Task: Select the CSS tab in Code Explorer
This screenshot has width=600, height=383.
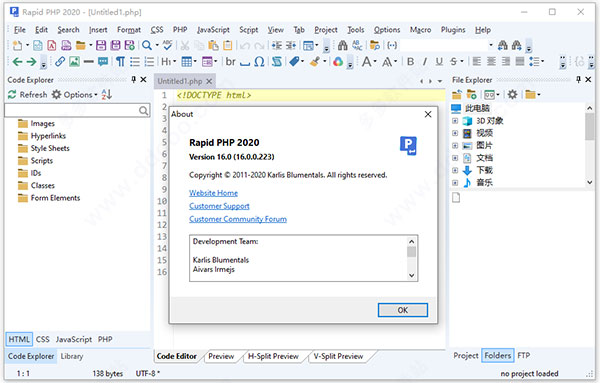Action: point(42,339)
